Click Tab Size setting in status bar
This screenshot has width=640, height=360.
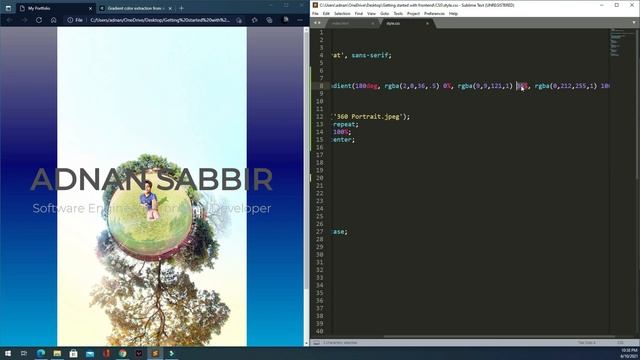coord(587,343)
